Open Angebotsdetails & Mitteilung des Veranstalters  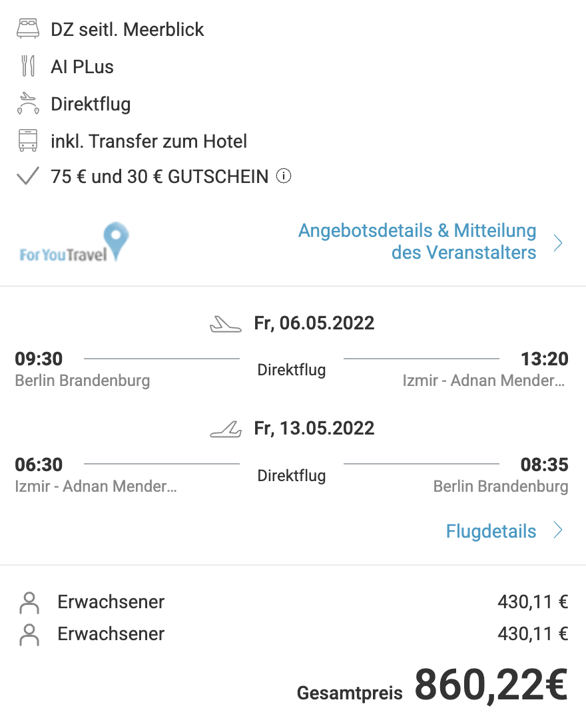pyautogui.click(x=417, y=242)
